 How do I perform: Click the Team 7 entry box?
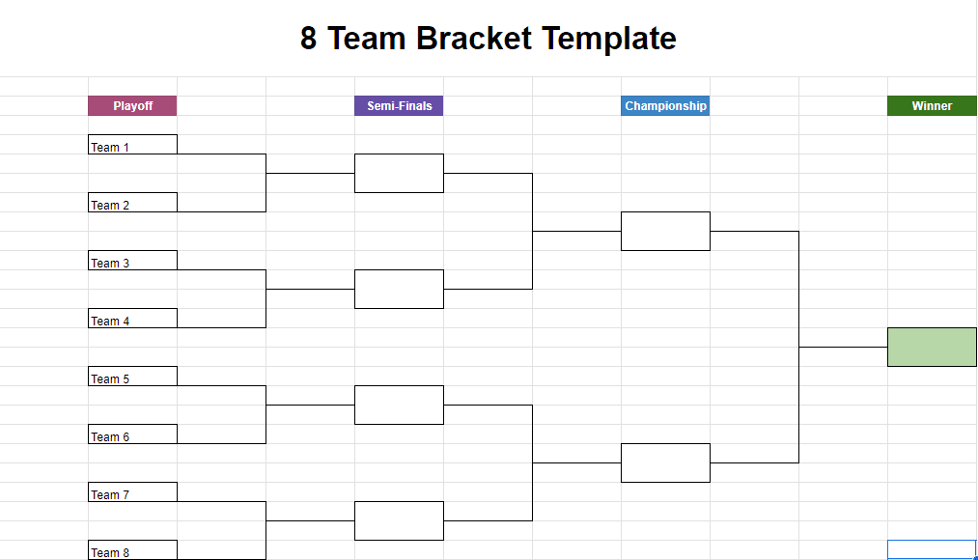(132, 492)
